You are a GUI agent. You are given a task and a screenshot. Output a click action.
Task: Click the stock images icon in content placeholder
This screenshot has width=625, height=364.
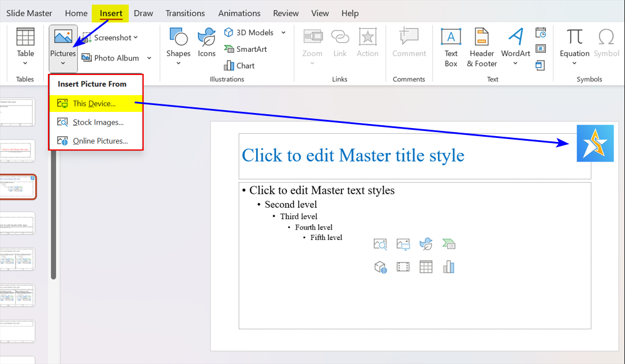380,244
